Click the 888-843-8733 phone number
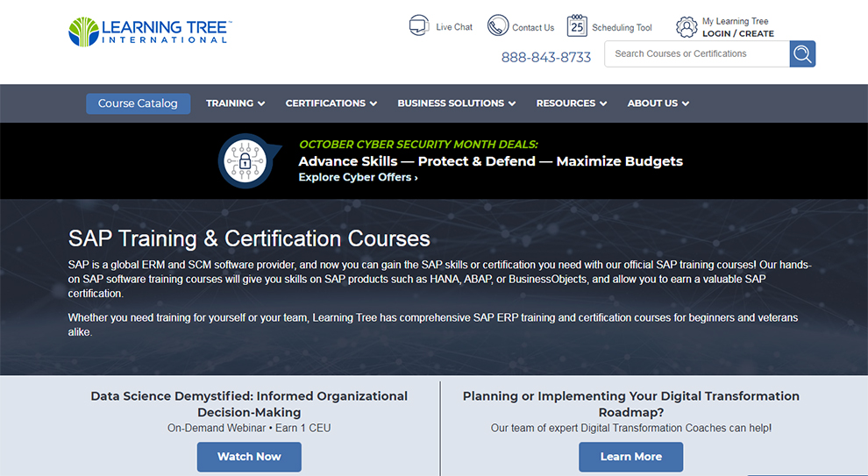Screen dimensions: 868x476 click(x=546, y=57)
